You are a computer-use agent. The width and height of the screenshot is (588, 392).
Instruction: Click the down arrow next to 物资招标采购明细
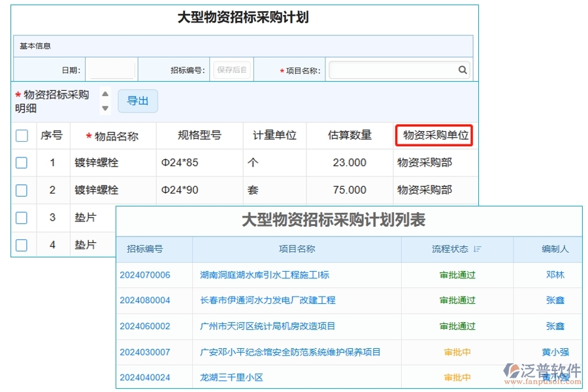(x=105, y=107)
